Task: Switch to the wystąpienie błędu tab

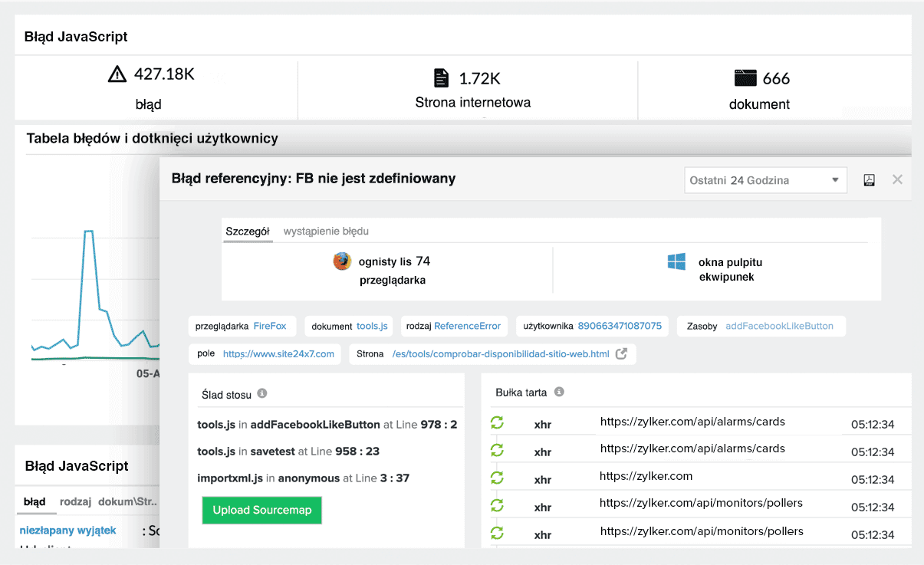Action: point(327,231)
